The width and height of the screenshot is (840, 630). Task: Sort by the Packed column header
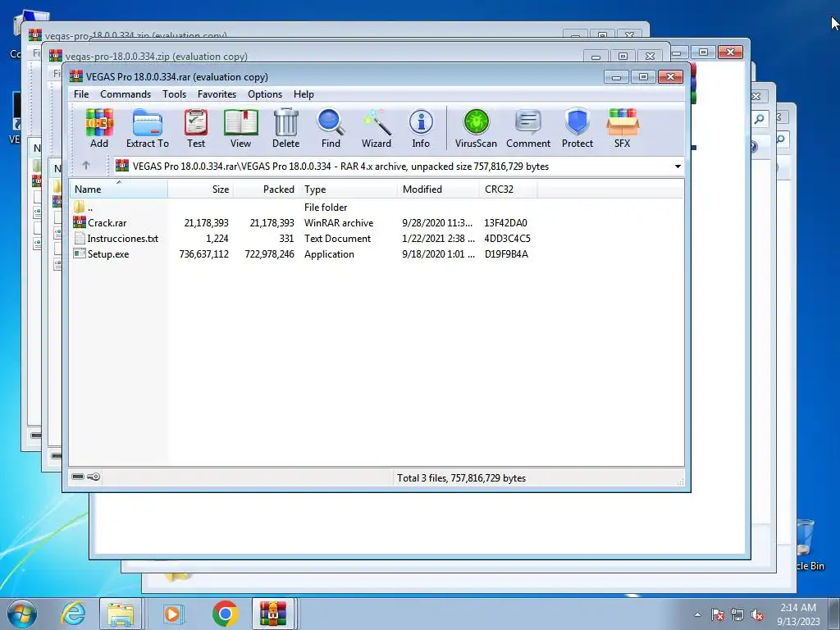click(x=267, y=189)
